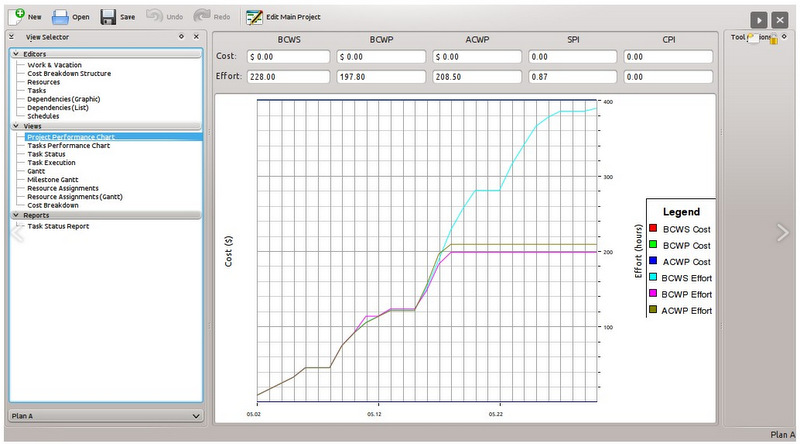Viewport: 800px width, 444px height.
Task: Click the play arrow button at top right
Action: [759, 20]
